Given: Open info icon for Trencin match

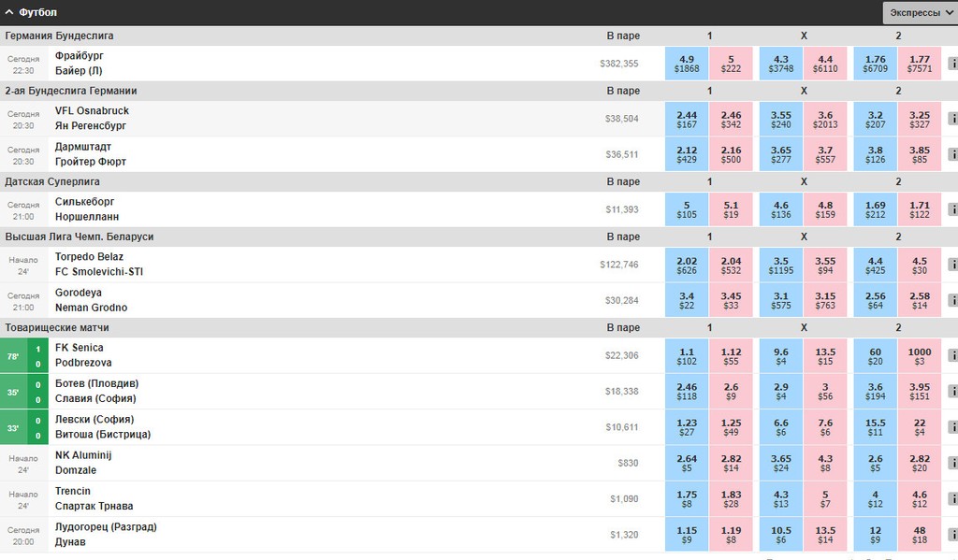Looking at the screenshot, I should (952, 499).
